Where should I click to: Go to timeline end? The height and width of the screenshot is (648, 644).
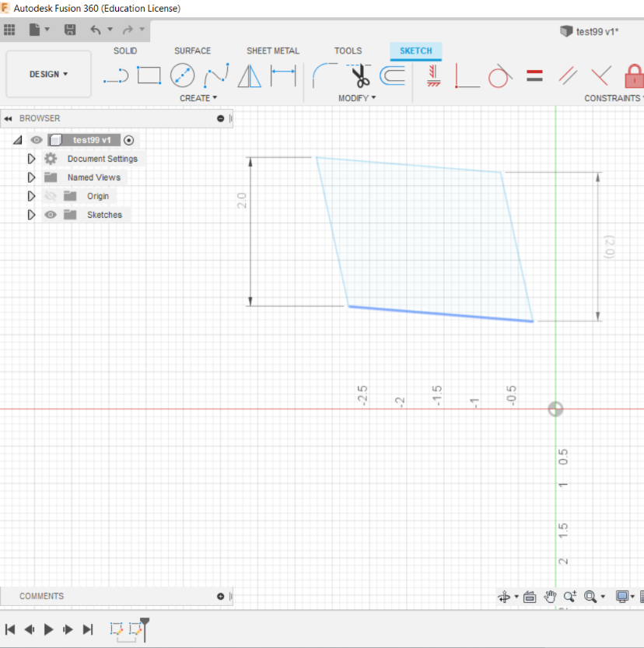click(x=88, y=629)
